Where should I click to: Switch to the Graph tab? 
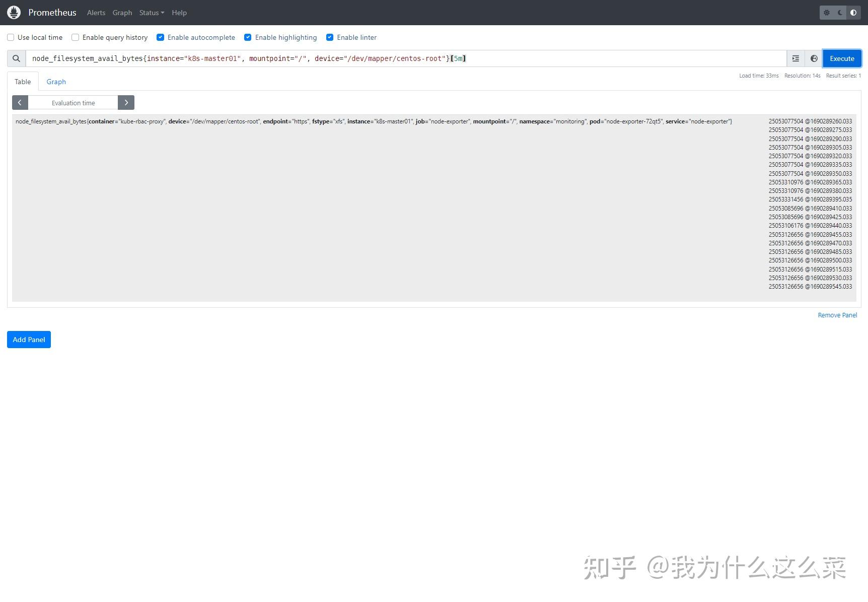pyautogui.click(x=56, y=82)
